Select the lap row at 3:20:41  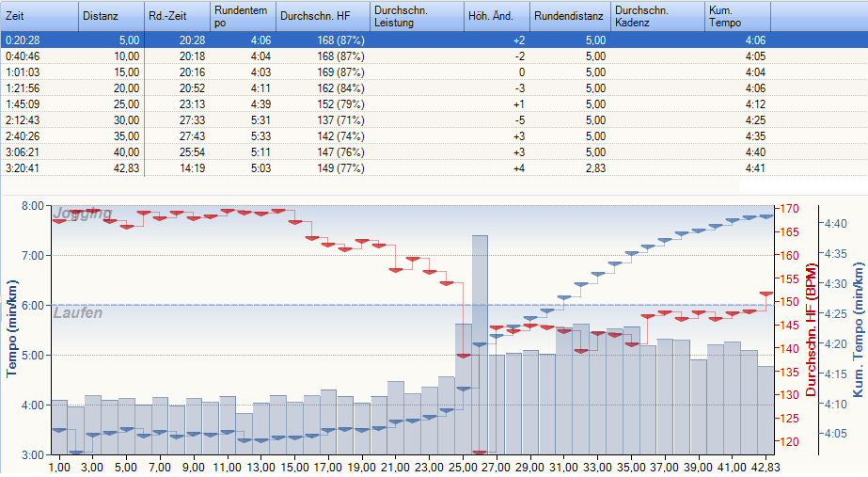pyautogui.click(x=434, y=167)
